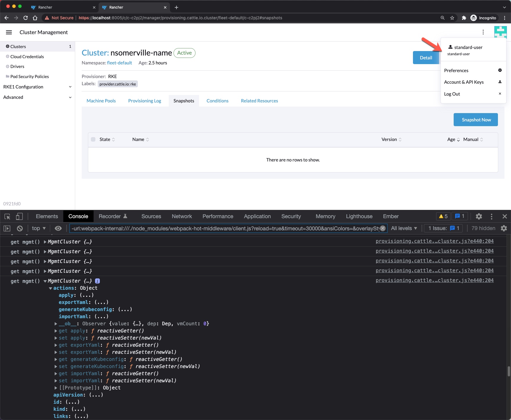Close the DevTools panel

coord(505,216)
